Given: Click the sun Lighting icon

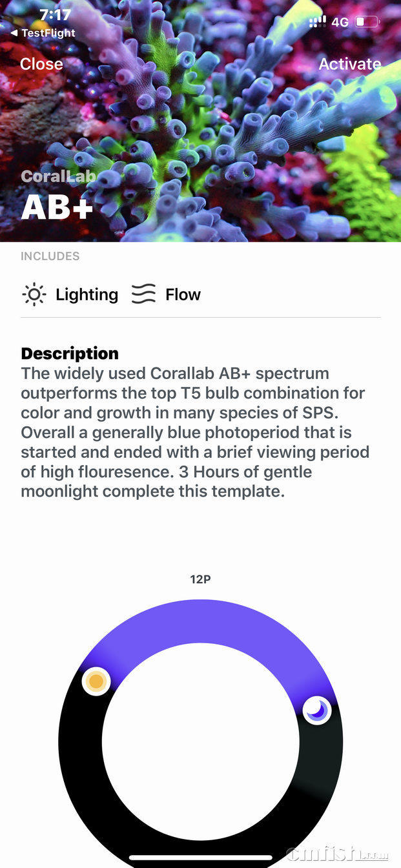Looking at the screenshot, I should pyautogui.click(x=34, y=294).
